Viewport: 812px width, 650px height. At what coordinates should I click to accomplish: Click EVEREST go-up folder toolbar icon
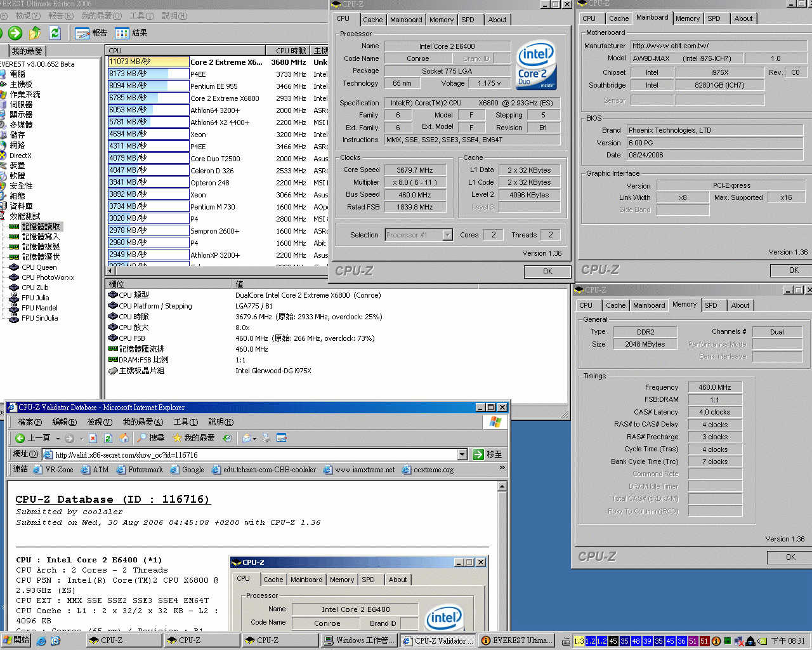(x=35, y=33)
